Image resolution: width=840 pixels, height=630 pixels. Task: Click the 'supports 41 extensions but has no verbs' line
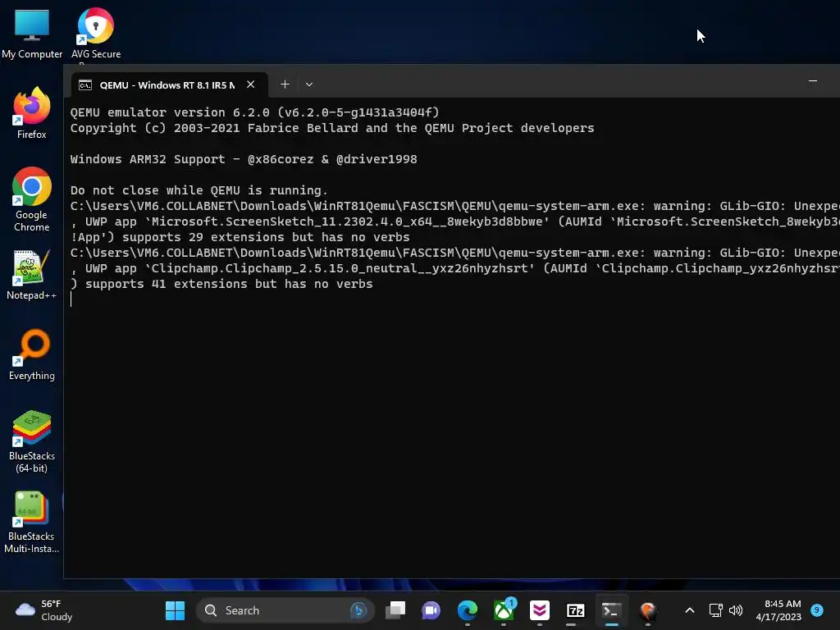(x=221, y=284)
